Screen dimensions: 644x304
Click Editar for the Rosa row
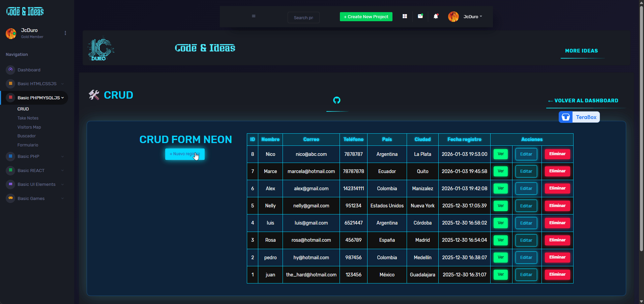526,240
